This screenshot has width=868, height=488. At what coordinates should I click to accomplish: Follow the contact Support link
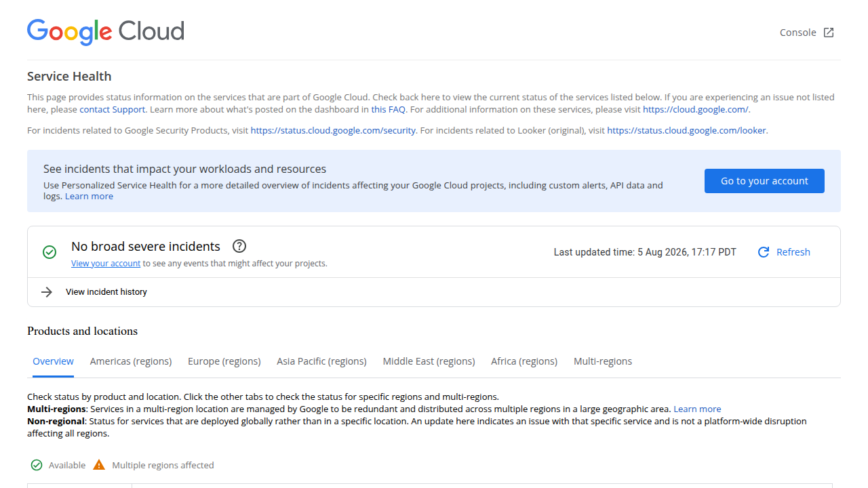tap(113, 109)
